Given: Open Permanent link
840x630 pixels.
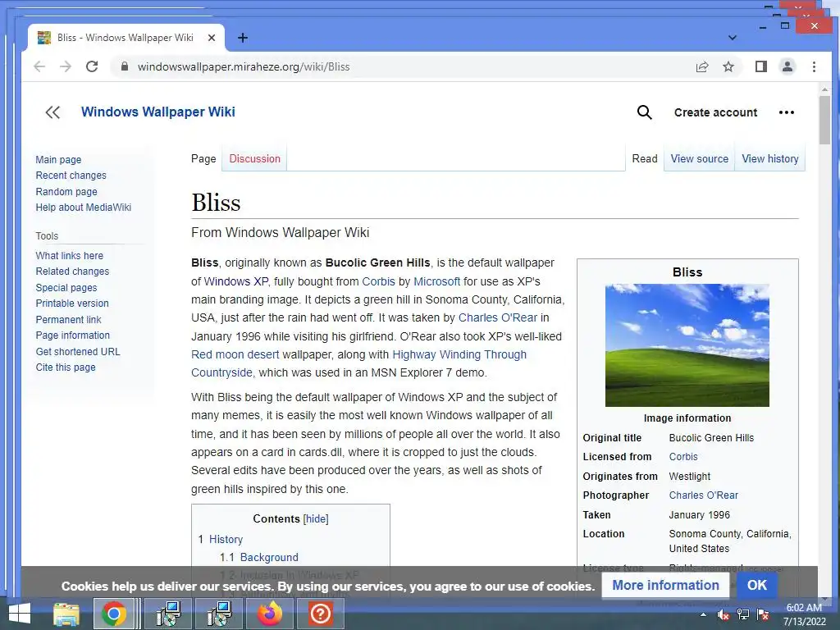Looking at the screenshot, I should coord(68,319).
